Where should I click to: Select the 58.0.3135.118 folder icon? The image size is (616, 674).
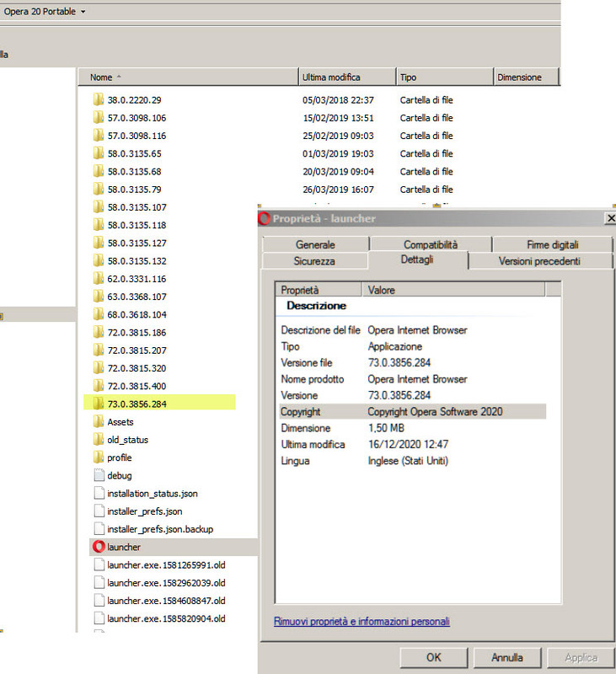coord(99,225)
